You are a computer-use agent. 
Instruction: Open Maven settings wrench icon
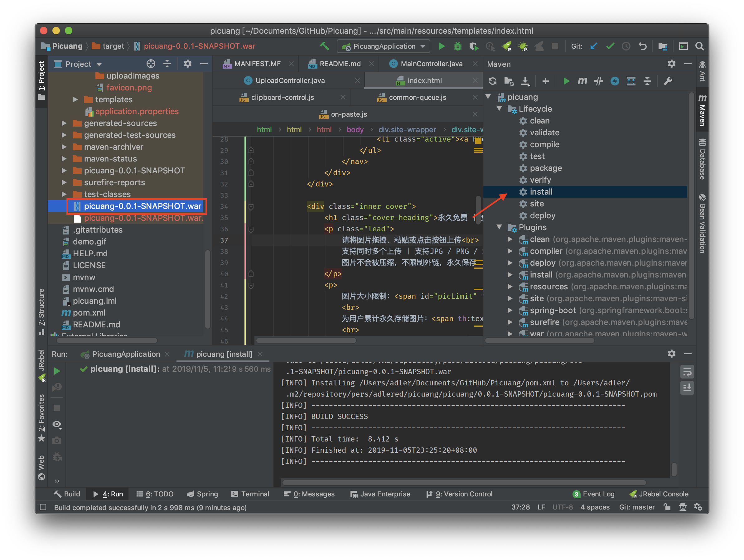668,81
